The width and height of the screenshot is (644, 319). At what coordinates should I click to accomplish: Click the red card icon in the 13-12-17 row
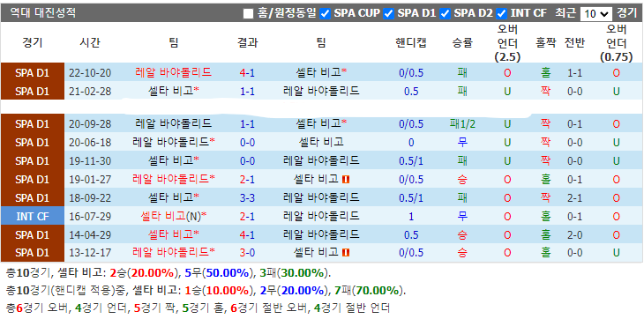click(x=346, y=253)
